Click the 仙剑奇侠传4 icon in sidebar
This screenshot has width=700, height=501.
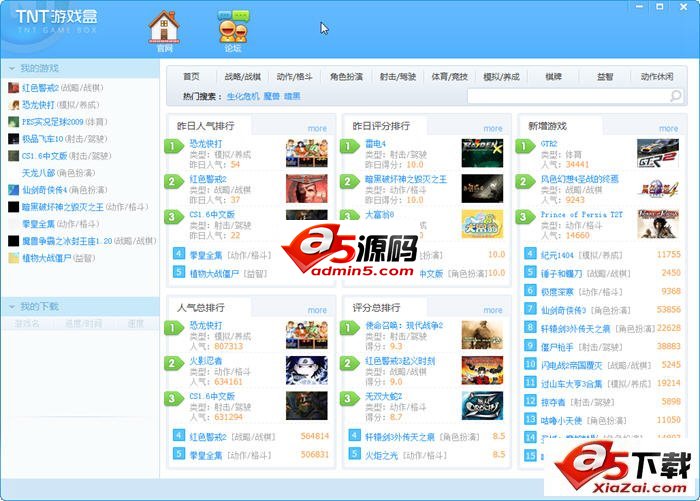(x=13, y=190)
